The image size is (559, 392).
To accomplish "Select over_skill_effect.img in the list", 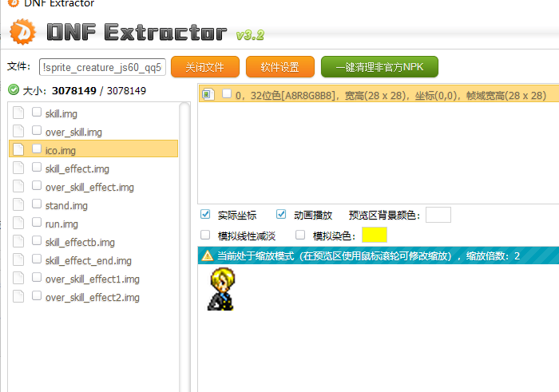I will pyautogui.click(x=89, y=188).
